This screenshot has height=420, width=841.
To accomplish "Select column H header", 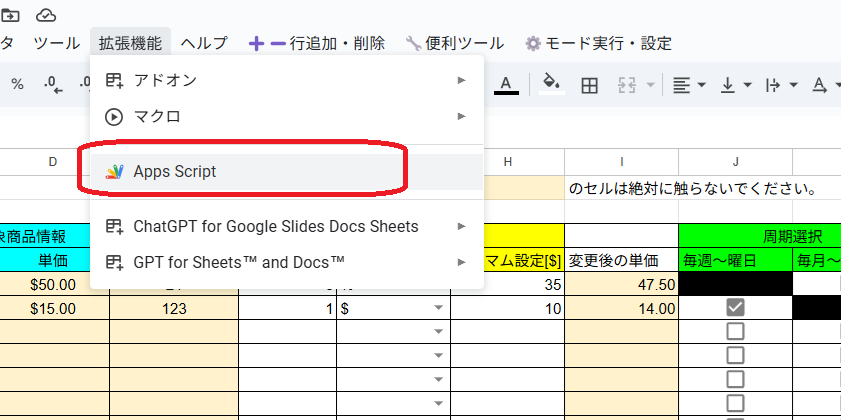I will click(508, 162).
